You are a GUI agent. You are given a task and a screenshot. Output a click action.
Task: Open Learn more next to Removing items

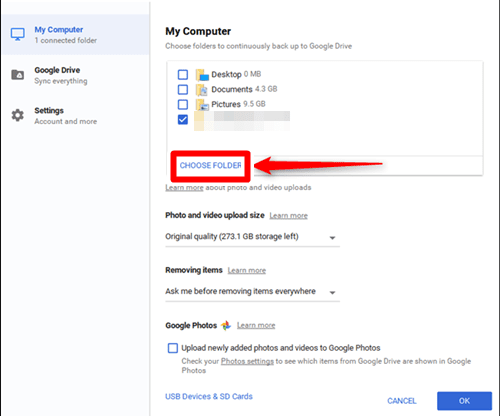tap(247, 270)
